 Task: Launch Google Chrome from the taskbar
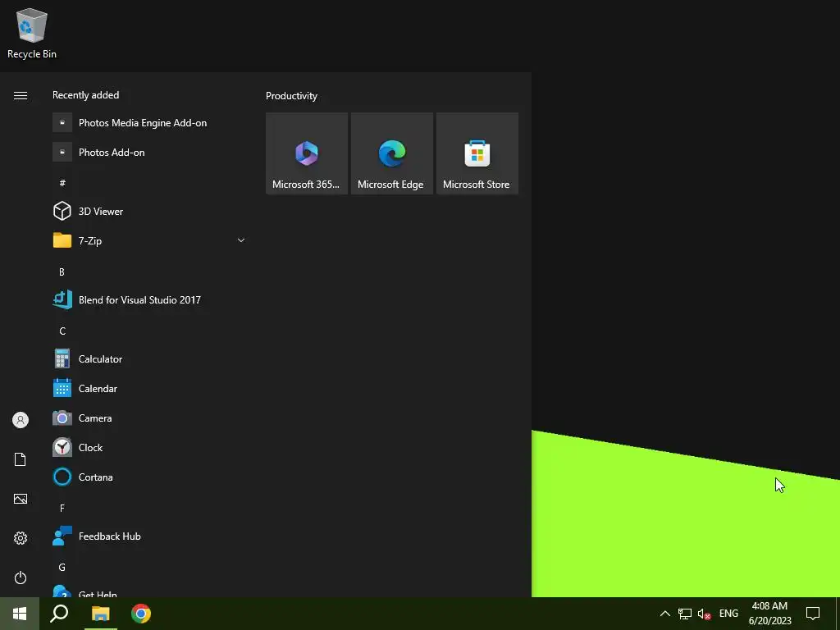(x=141, y=614)
